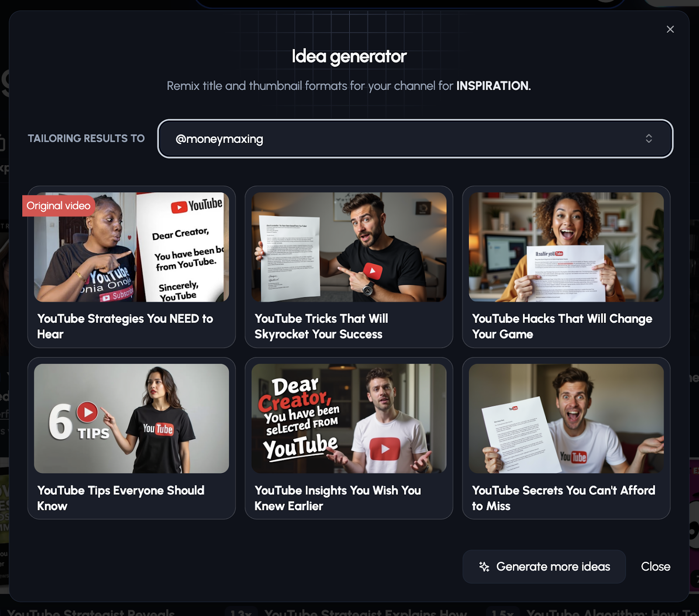
Task: Close the Idea generator dialog with X
Action: click(x=670, y=29)
